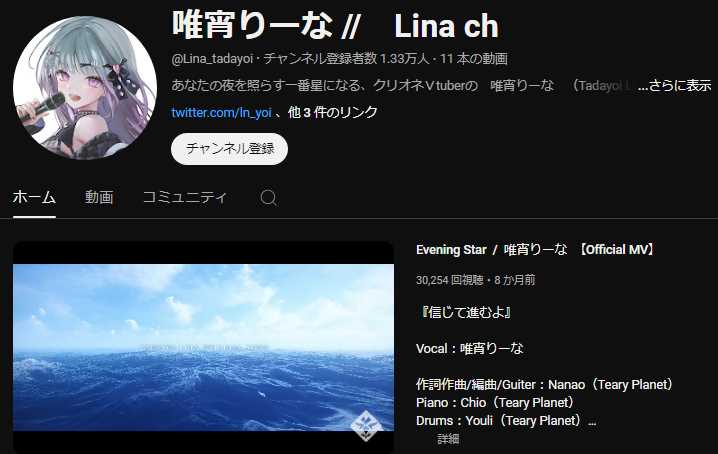Click the 11 本の動画 video count
Viewport: 718px width, 454px height.
pos(473,59)
